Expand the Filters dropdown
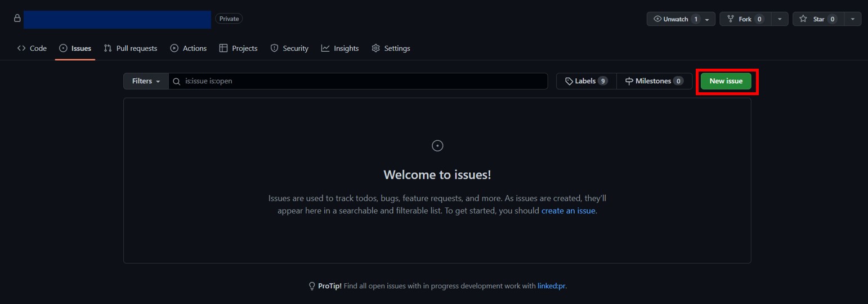The width and height of the screenshot is (868, 304). (x=146, y=81)
